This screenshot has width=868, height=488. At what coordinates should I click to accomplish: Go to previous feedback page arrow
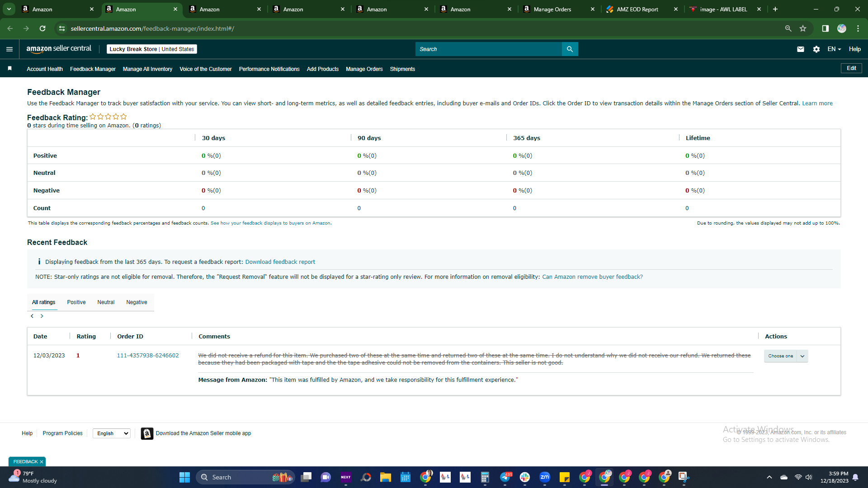(x=32, y=316)
